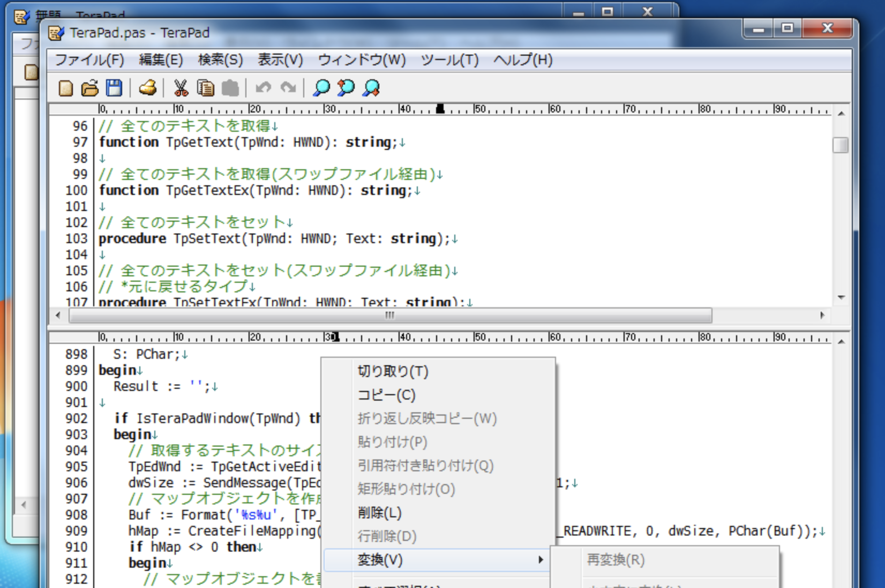Select 貼り付け(P) in the context menu
This screenshot has width=885, height=588.
pyautogui.click(x=438, y=442)
